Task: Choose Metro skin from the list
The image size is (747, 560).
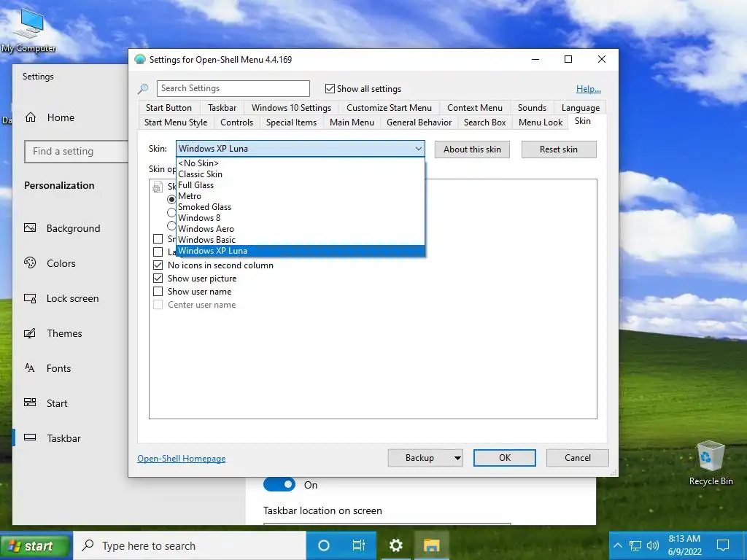Action: (x=300, y=195)
